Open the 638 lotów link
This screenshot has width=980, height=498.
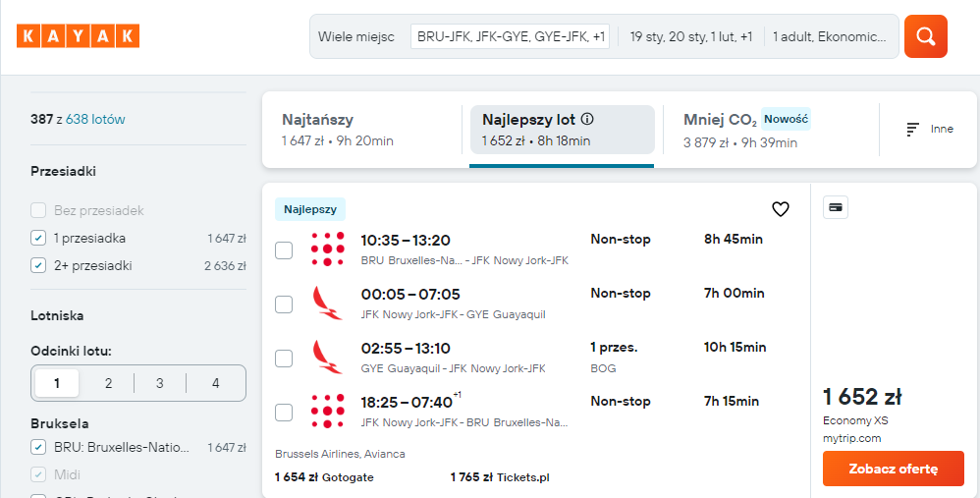click(95, 119)
